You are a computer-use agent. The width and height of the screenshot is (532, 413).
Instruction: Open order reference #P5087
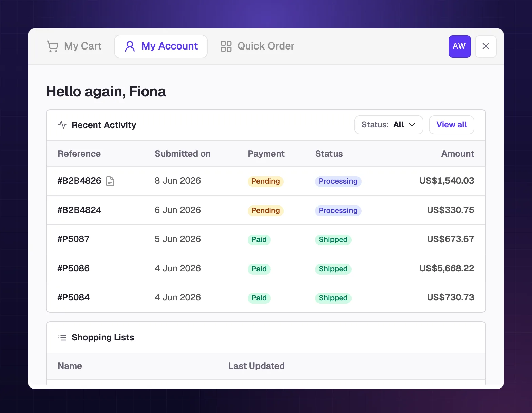74,239
